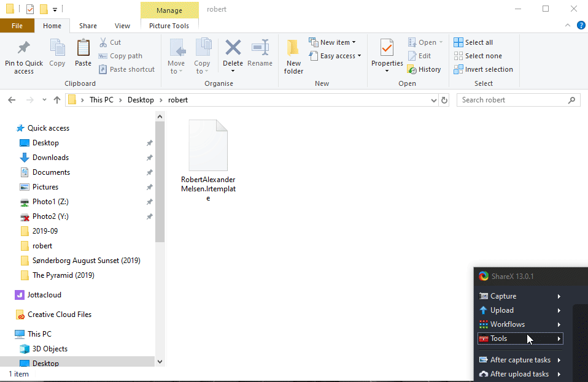Open the Delete options arrow
The height and width of the screenshot is (382, 588).
(x=233, y=71)
